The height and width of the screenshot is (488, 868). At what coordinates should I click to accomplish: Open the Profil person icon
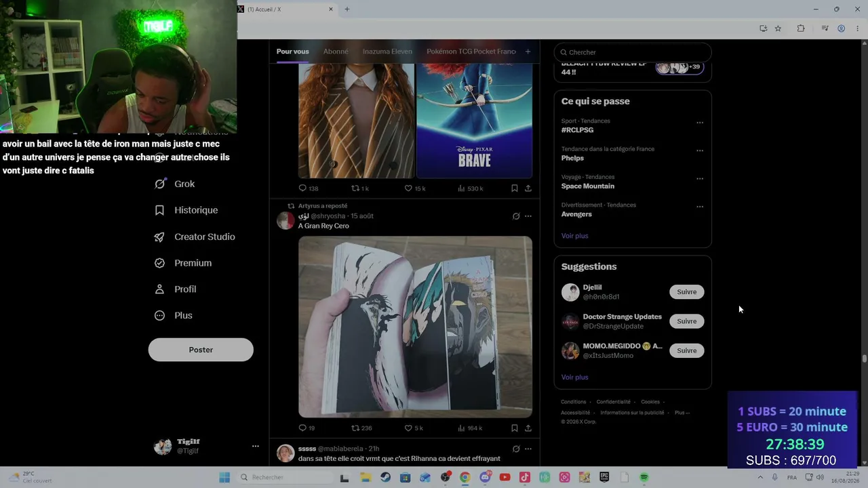(159, 289)
